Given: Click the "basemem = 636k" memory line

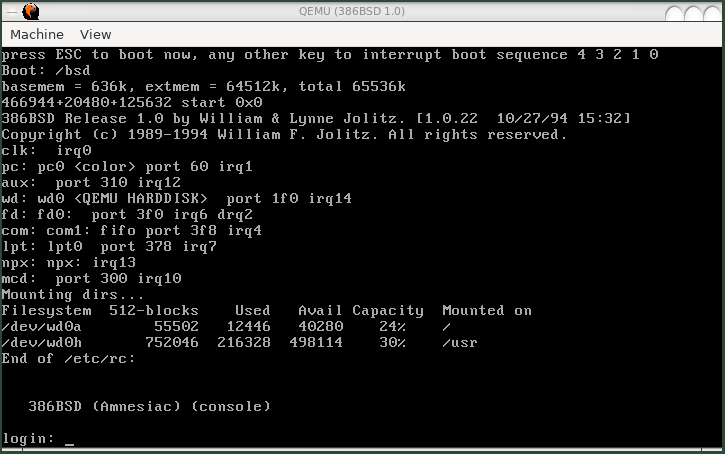Looking at the screenshot, I should pos(204,86).
